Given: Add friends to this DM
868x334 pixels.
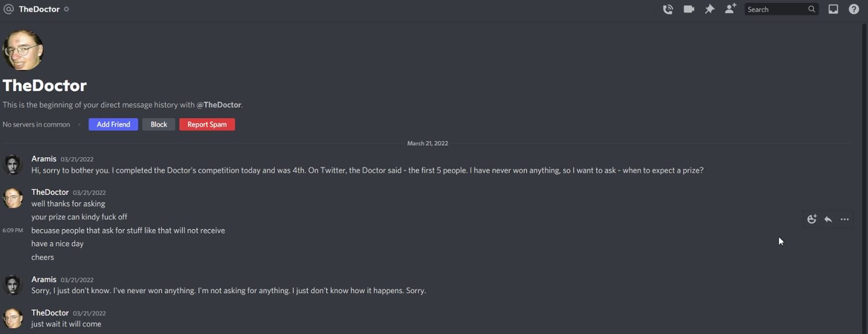Looking at the screenshot, I should click(730, 9).
